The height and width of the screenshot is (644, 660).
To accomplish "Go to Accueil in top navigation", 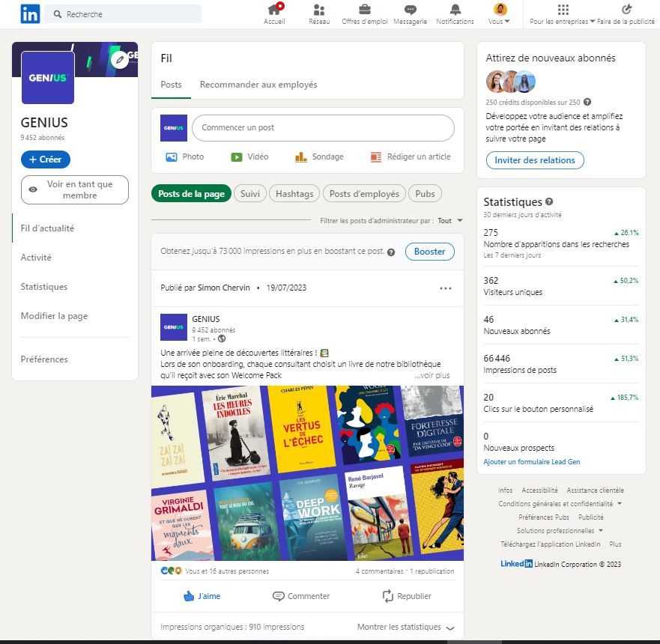I will pyautogui.click(x=274, y=14).
